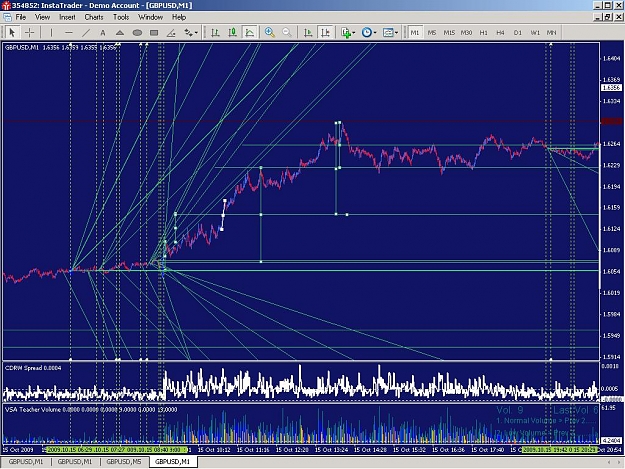Open the Help menu
Image resolution: width=625 pixels, height=469 pixels.
179,17
